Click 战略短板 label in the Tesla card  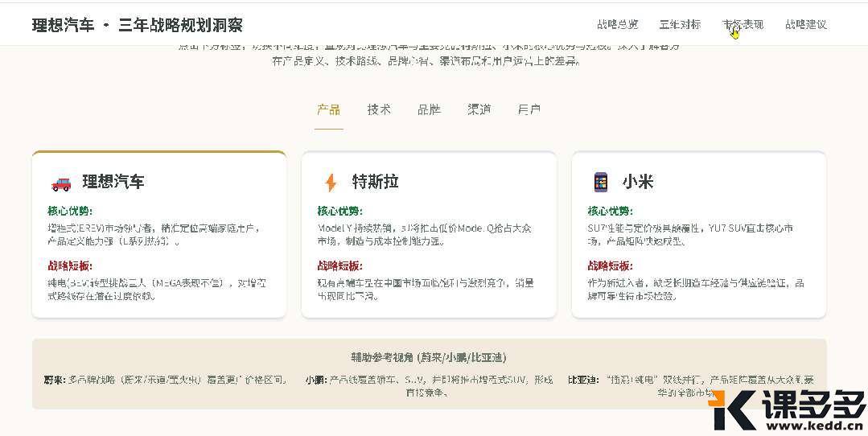[339, 265]
